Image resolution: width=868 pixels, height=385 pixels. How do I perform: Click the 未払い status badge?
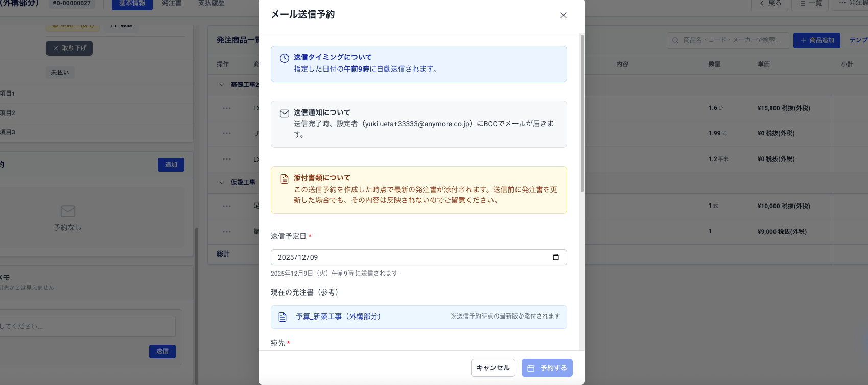click(60, 73)
